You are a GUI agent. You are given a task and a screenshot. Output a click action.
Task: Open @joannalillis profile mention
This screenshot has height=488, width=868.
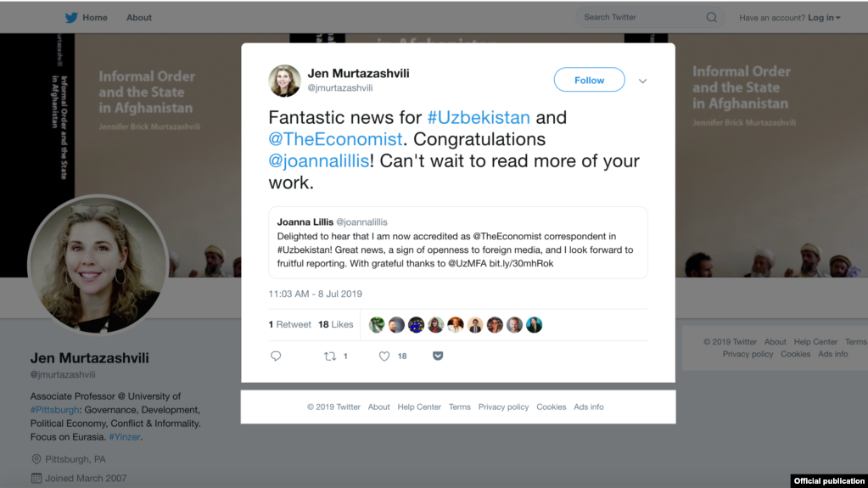pos(319,160)
